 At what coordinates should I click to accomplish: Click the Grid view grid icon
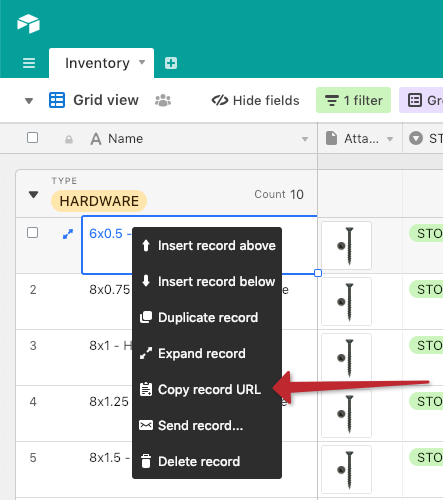(57, 100)
